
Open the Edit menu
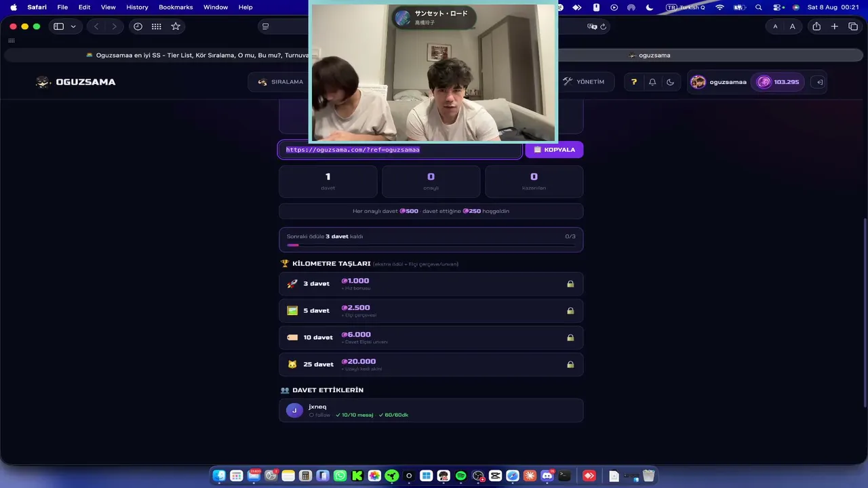pyautogui.click(x=84, y=7)
